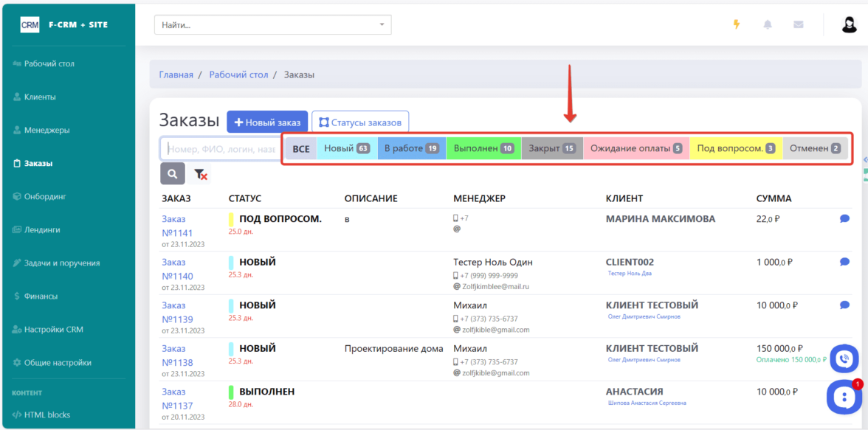Click the CRM logo icon
868x430 pixels.
pos(30,25)
